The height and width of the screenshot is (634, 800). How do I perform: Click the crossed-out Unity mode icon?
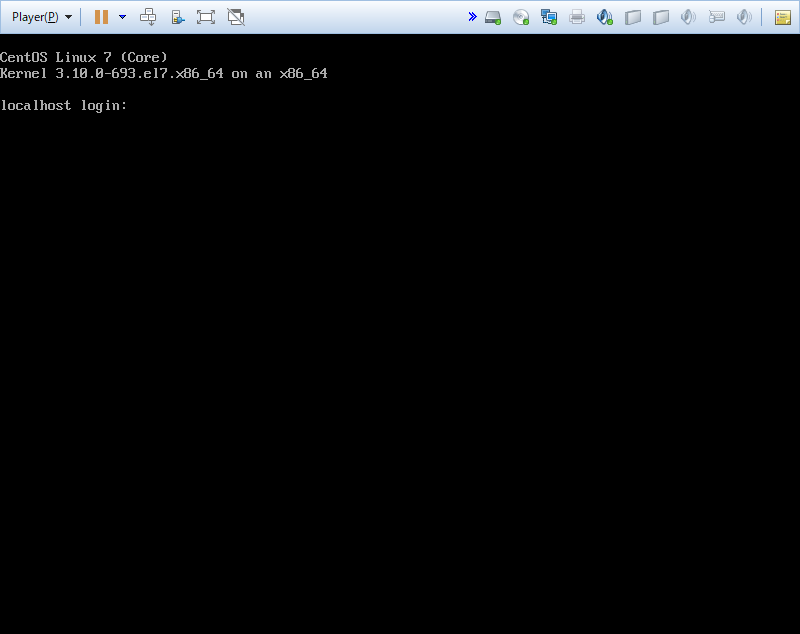236,17
